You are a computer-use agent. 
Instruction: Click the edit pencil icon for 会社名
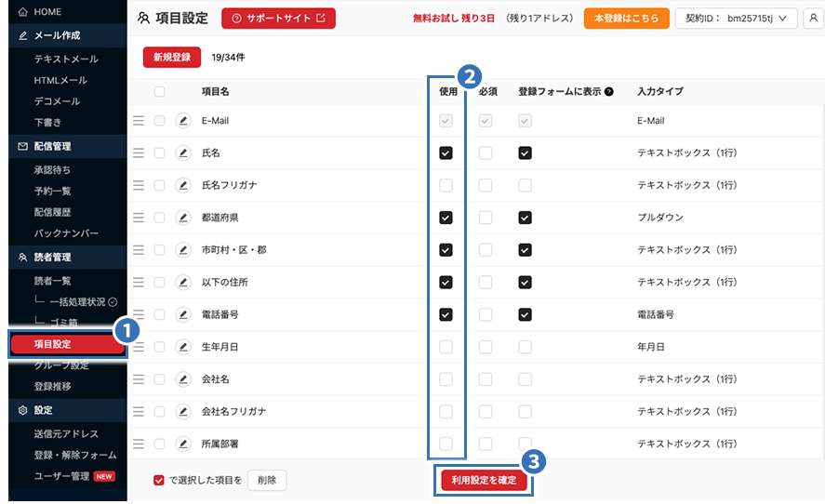coord(183,379)
